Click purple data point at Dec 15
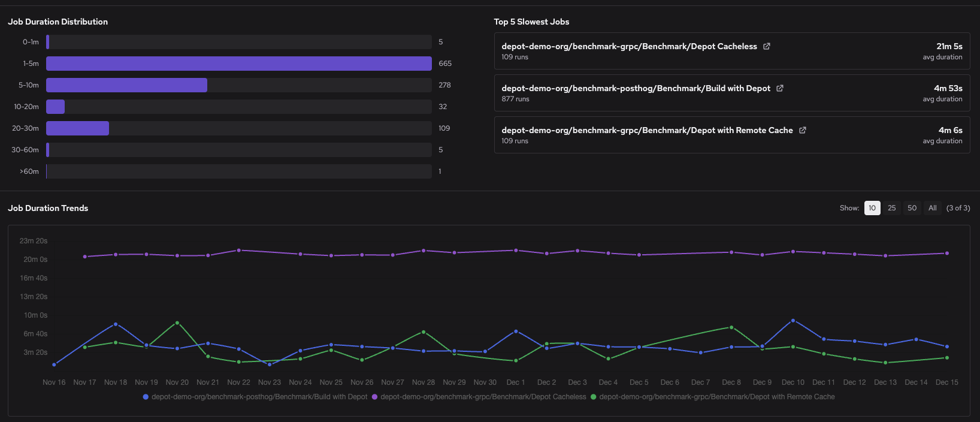980x422 pixels. point(947,254)
